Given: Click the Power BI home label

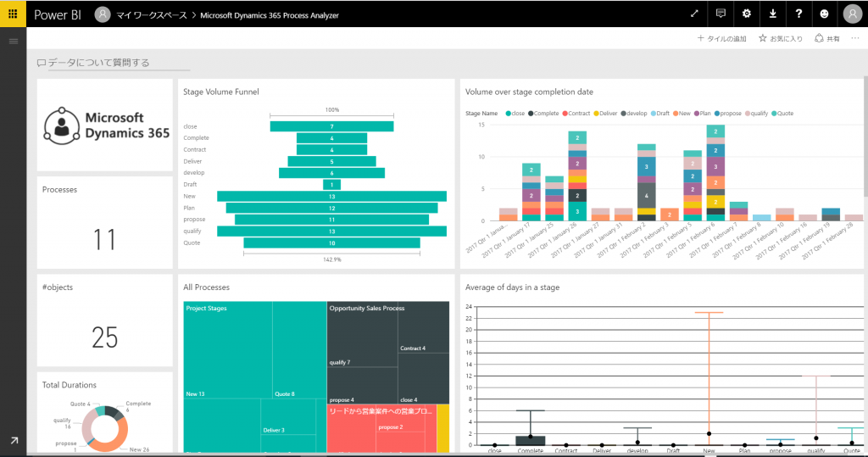Looking at the screenshot, I should [58, 15].
